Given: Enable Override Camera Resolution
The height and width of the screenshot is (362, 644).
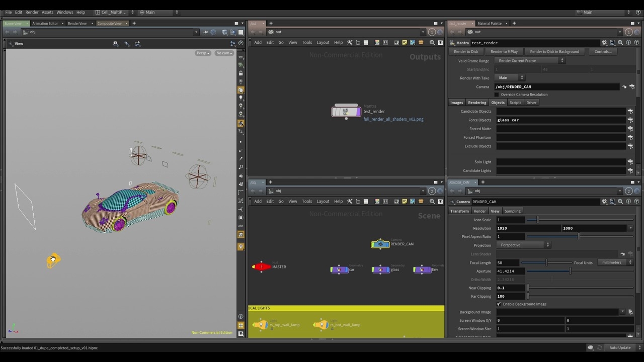Looking at the screenshot, I should [497, 95].
